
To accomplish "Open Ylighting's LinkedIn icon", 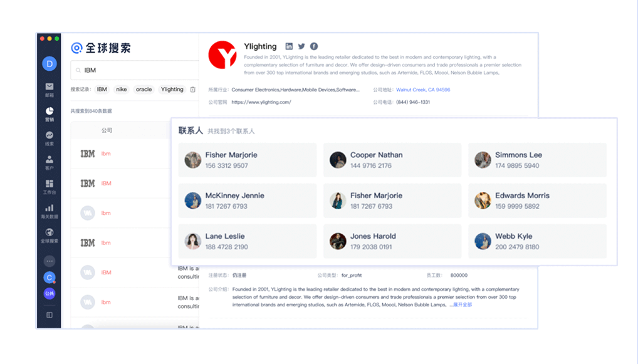I will click(289, 46).
